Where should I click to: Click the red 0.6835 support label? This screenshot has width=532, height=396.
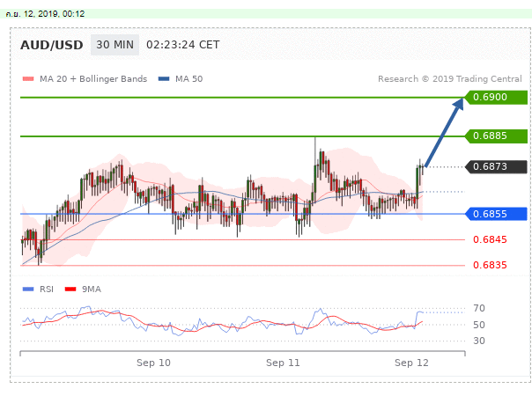tap(490, 265)
